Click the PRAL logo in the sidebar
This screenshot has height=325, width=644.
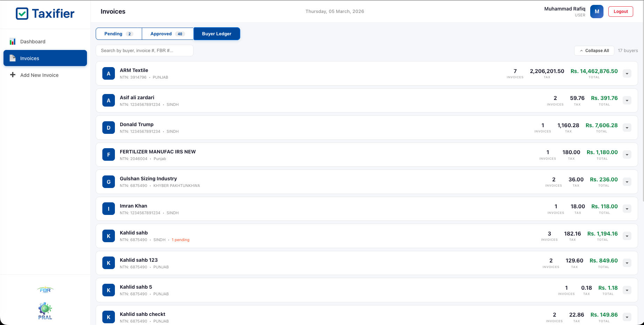[45, 310]
